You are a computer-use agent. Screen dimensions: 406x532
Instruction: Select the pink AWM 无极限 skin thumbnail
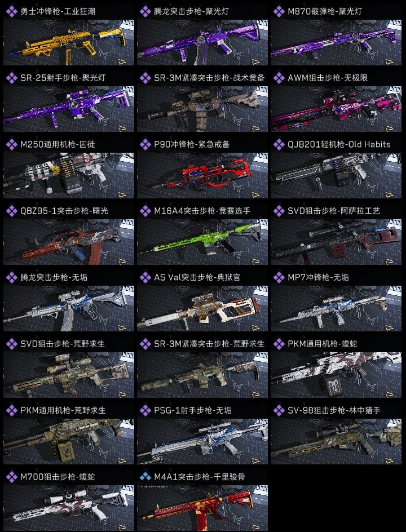pos(336,109)
